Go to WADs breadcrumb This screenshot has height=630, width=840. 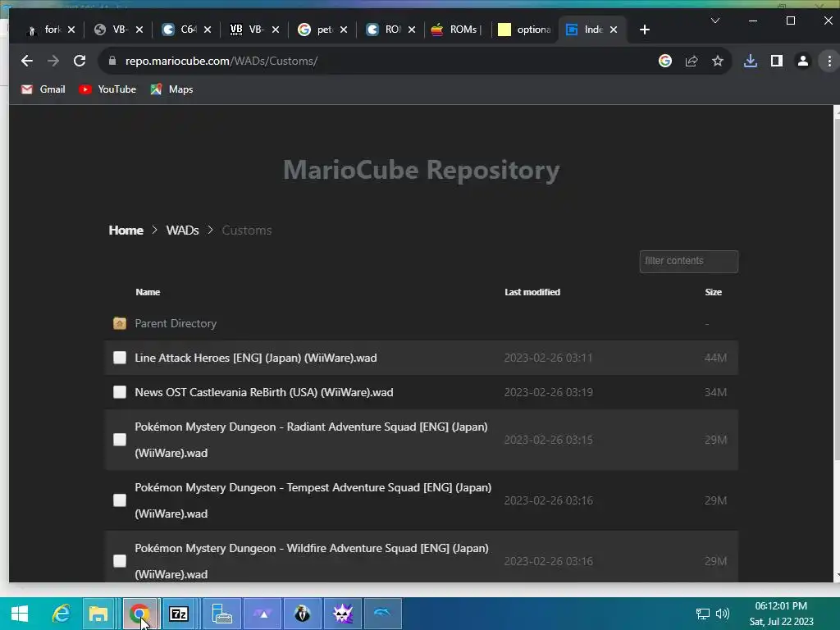point(182,231)
